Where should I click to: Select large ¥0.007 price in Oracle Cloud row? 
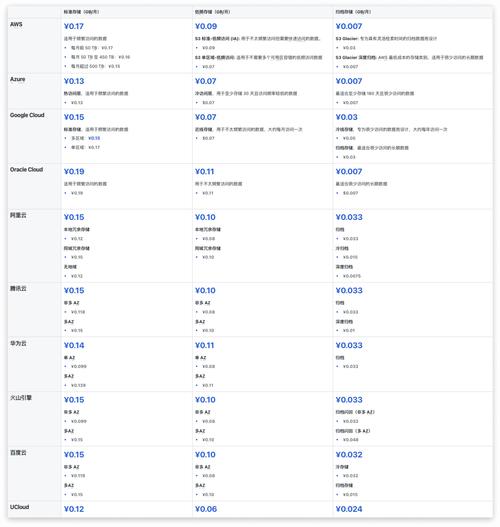pos(349,172)
